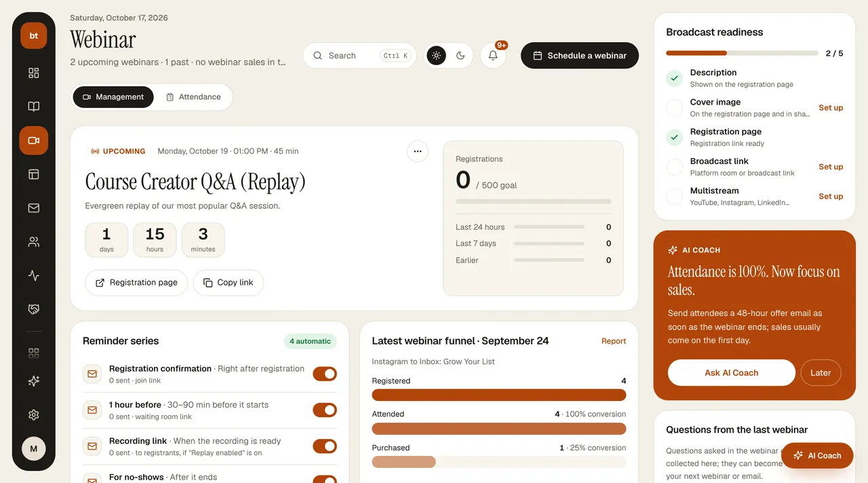Click the Cover image empty status circle
Screen dimensions: 868x483
point(674,108)
